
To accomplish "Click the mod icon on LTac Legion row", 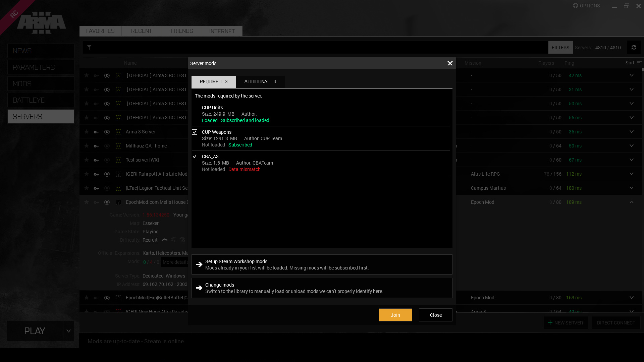I will (x=118, y=188).
